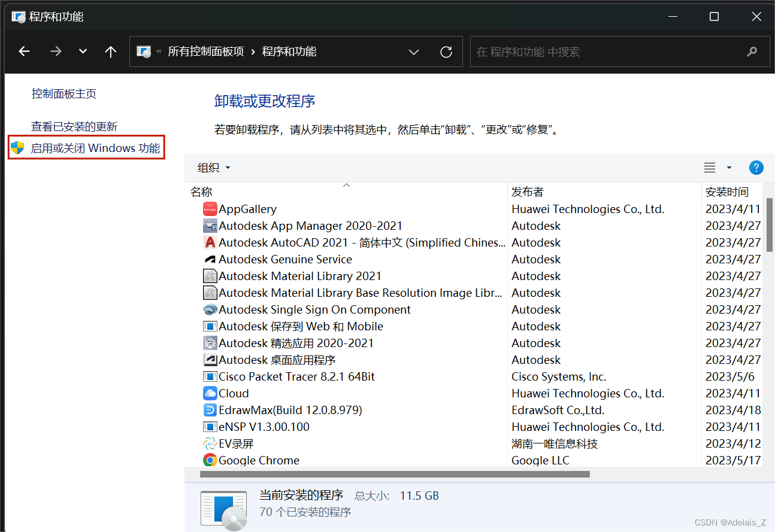Screen dimensions: 775x532
Task: Open help with the question mark icon
Action: point(756,168)
